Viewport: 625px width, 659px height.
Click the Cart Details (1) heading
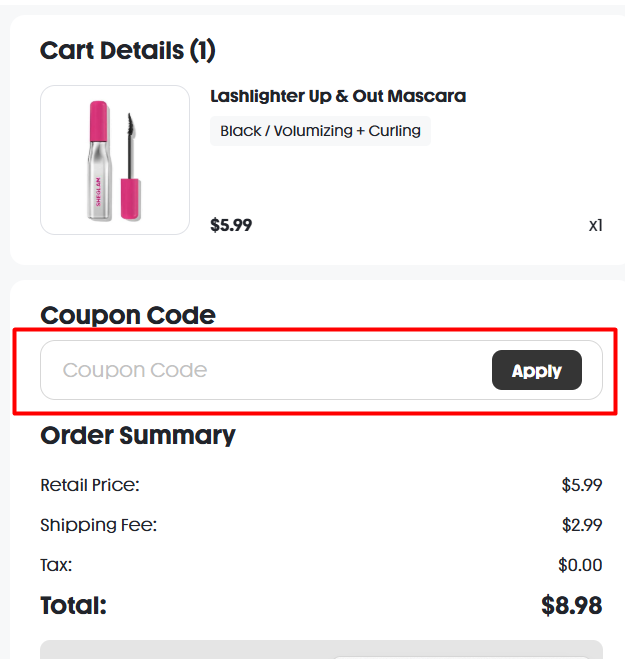point(128,50)
